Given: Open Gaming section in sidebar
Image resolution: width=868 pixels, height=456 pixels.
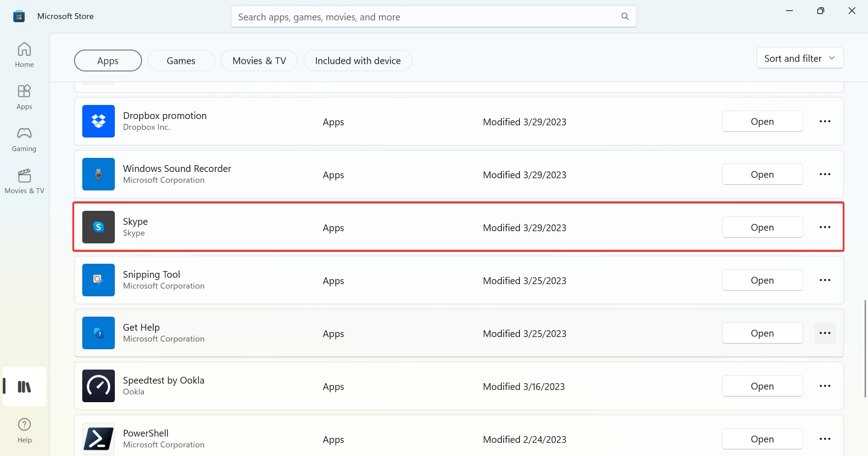Looking at the screenshot, I should click(24, 139).
